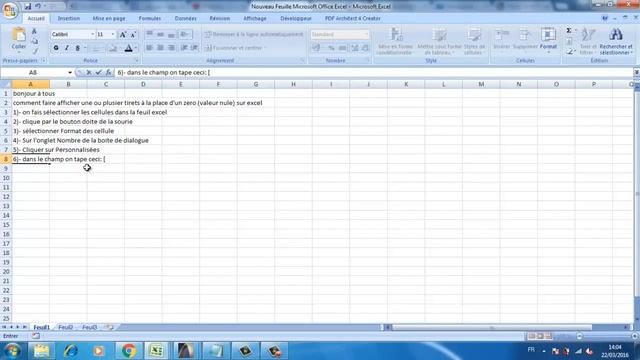Viewport: 640px width, 360px height.
Task: Open the Format cells dropdown
Action: pos(548,40)
